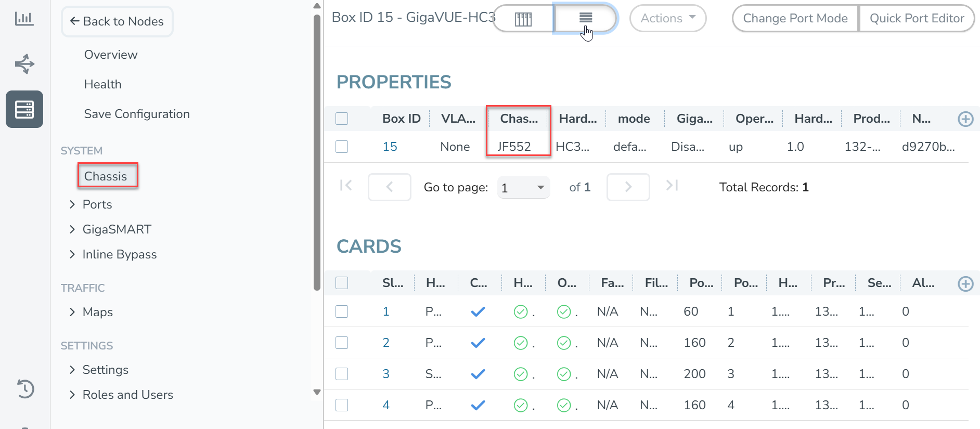Add column to Properties table
Viewport: 980px width, 429px height.
[x=965, y=119]
